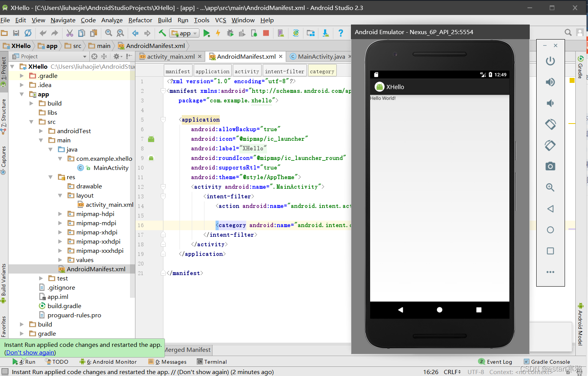Viewport: 588px width, 376px height.
Task: Click the emulator power button
Action: pyautogui.click(x=550, y=61)
